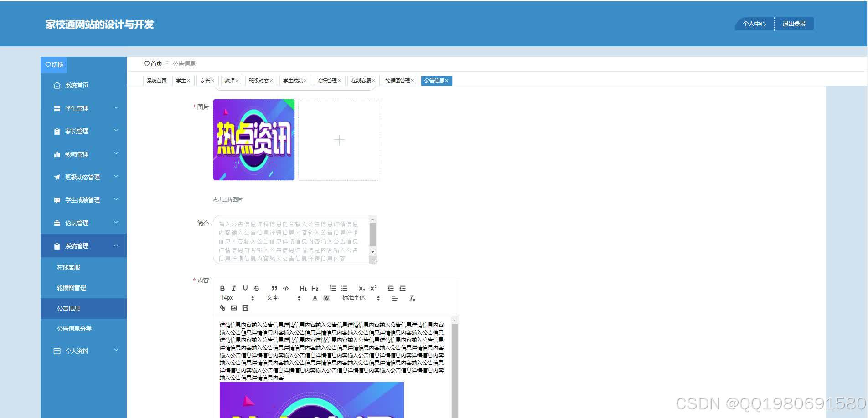This screenshot has width=868, height=418.
Task: Insert an image using the editor toolbar
Action: [x=233, y=308]
